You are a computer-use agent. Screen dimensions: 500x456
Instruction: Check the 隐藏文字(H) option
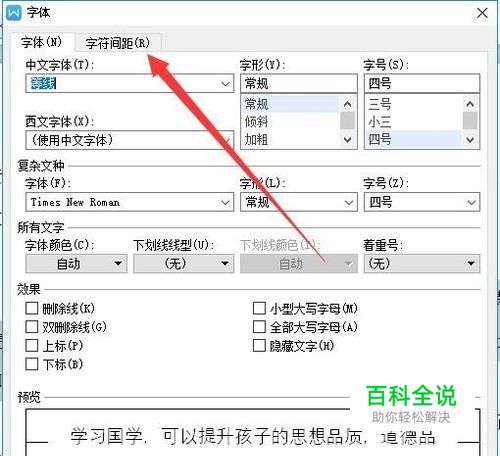coord(259,345)
